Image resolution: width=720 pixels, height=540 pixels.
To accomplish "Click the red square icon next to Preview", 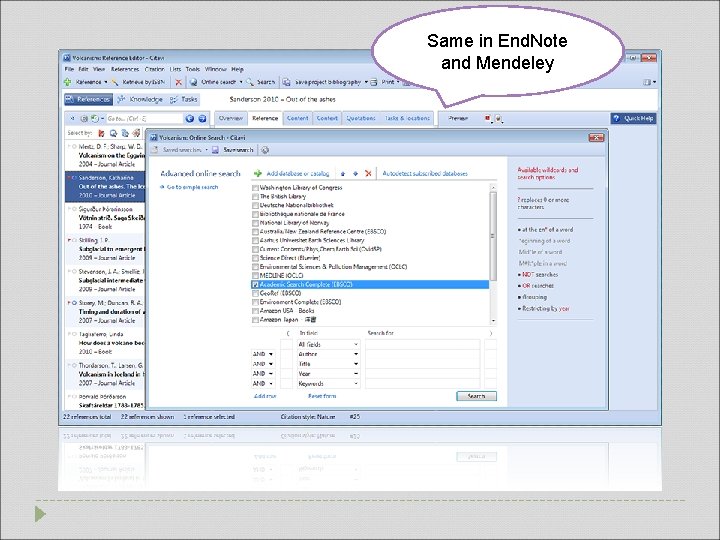I will 487,118.
